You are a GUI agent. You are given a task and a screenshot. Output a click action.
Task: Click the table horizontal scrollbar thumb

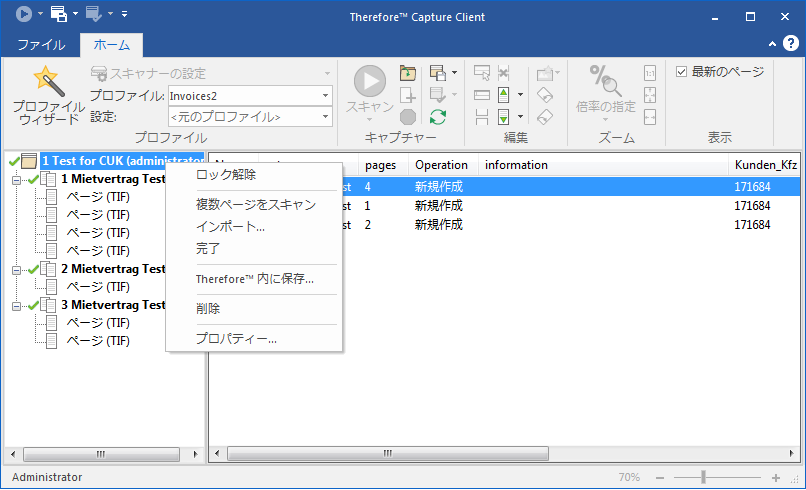coord(388,453)
